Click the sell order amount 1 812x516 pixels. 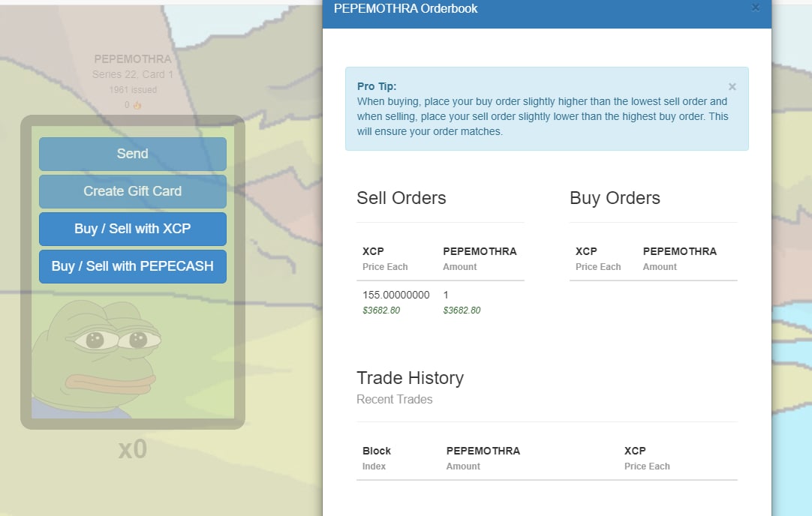[x=446, y=295]
